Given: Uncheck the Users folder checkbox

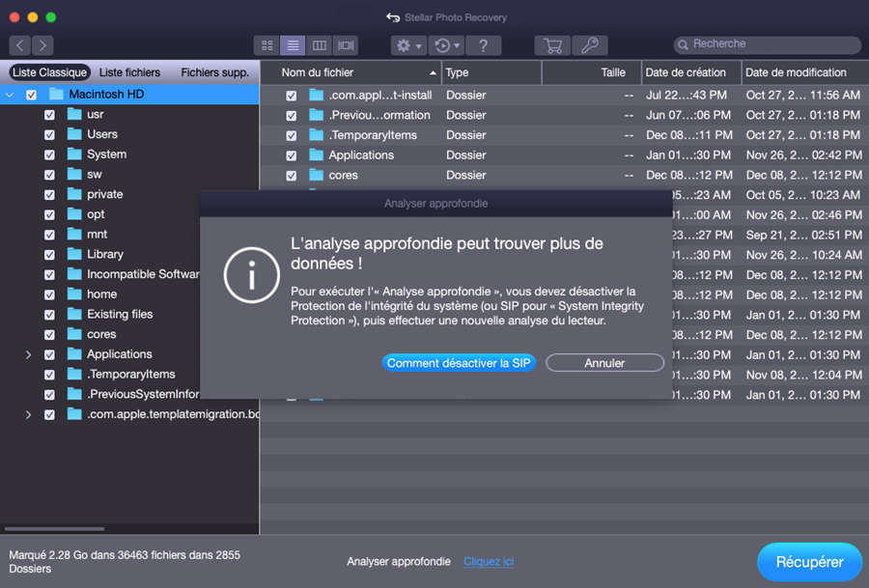Looking at the screenshot, I should [49, 134].
